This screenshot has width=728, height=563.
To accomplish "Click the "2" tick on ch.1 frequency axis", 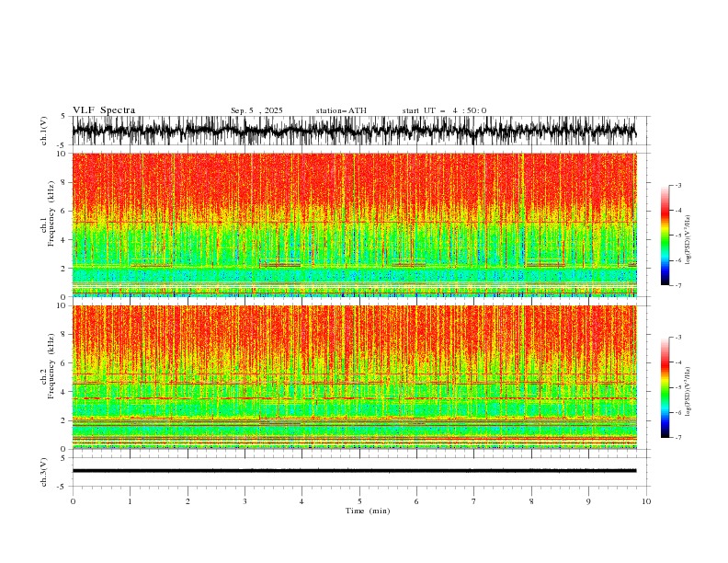I will (64, 269).
